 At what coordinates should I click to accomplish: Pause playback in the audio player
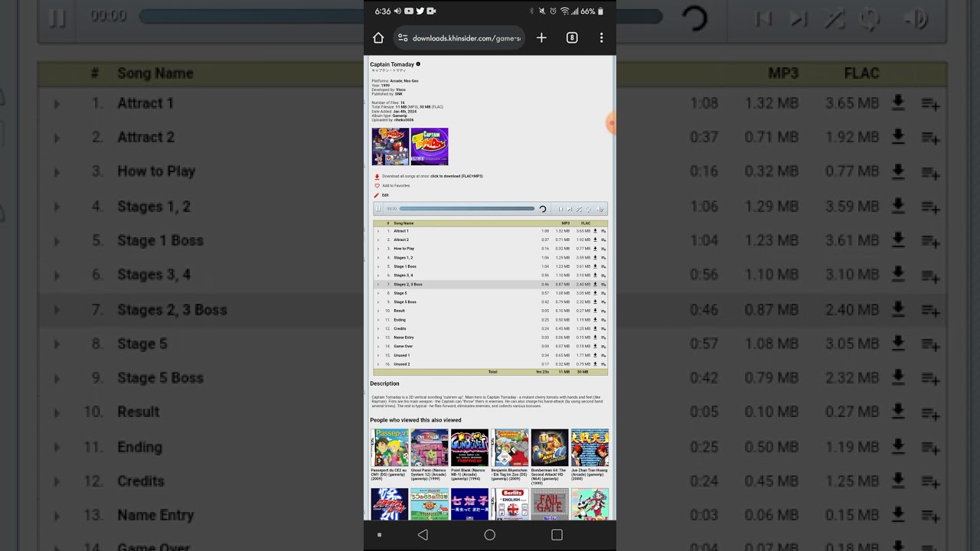[378, 209]
